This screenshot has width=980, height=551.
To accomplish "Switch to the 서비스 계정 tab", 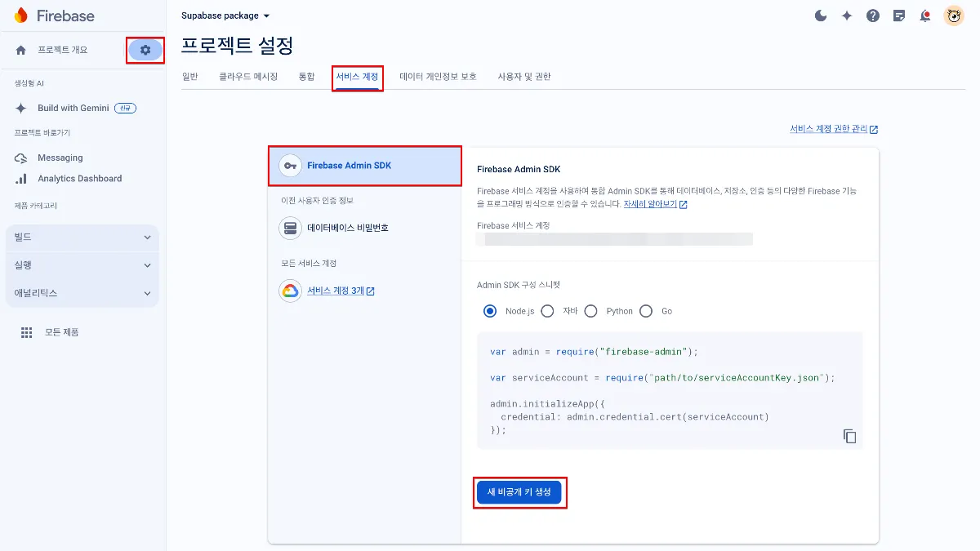I will (x=358, y=77).
